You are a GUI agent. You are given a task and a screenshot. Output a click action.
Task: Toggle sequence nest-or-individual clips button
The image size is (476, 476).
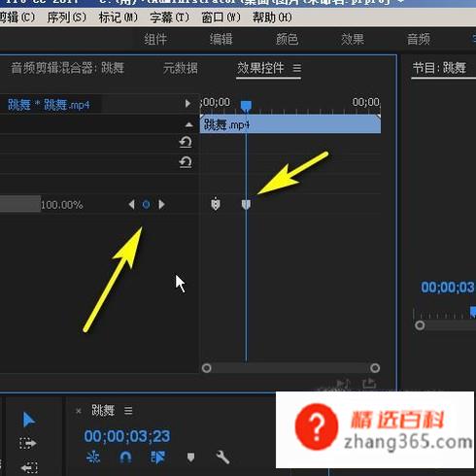pyautogui.click(x=93, y=458)
